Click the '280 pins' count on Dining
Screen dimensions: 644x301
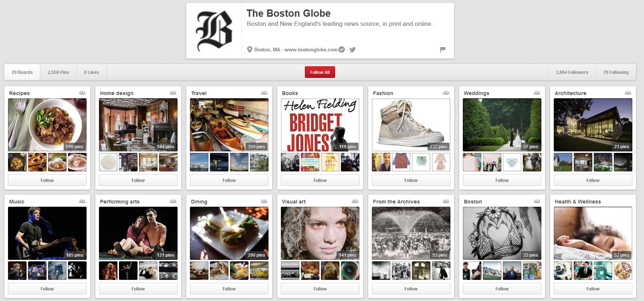point(257,255)
